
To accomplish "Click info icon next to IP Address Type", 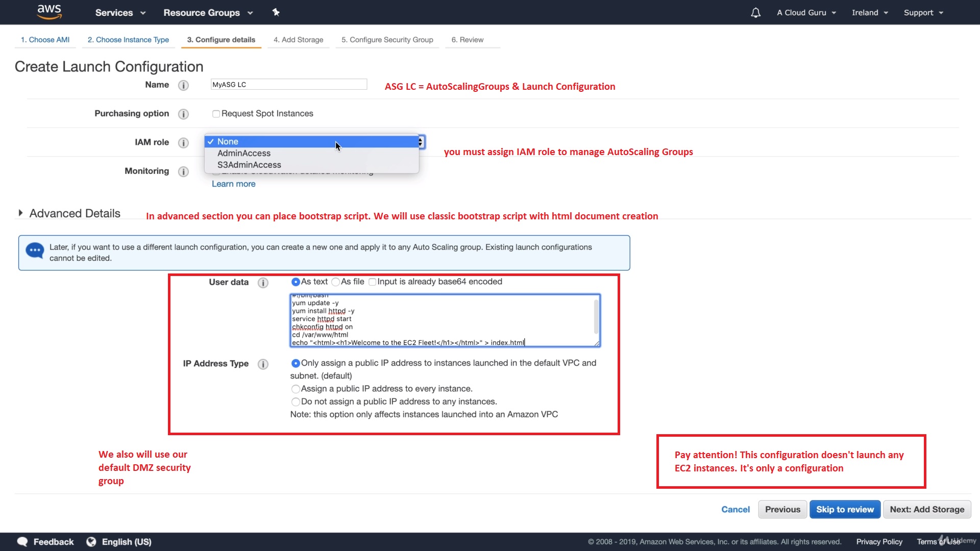I will [x=263, y=364].
